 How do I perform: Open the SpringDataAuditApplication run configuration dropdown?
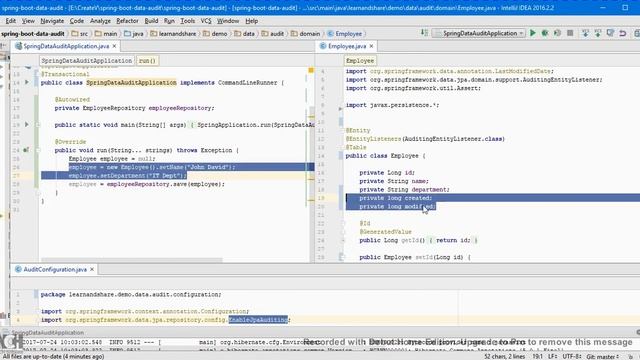point(479,33)
